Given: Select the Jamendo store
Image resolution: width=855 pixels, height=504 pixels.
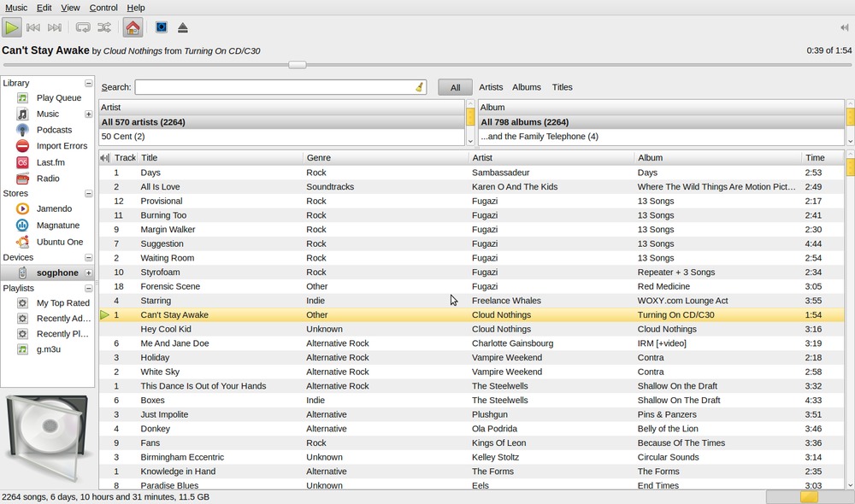Looking at the screenshot, I should tap(54, 208).
